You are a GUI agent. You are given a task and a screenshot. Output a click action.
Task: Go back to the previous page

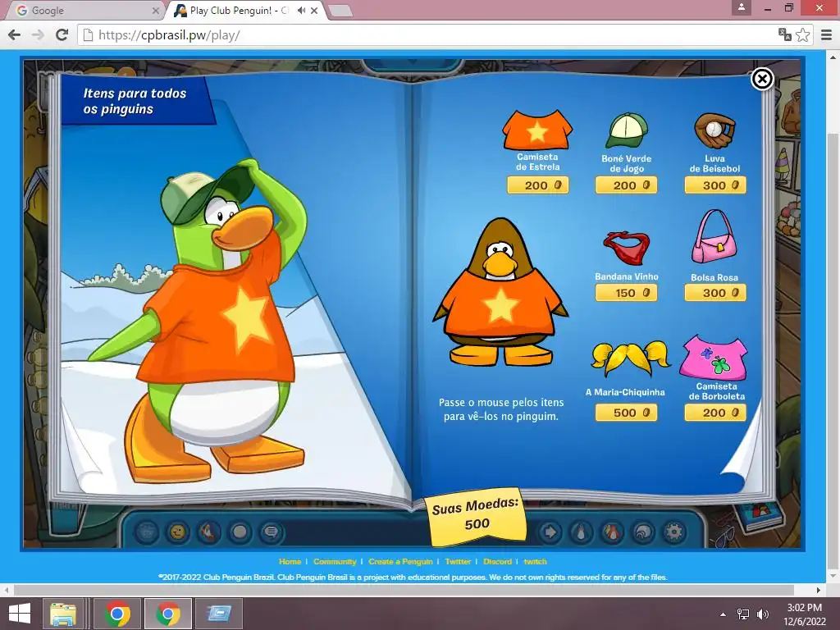(15, 34)
